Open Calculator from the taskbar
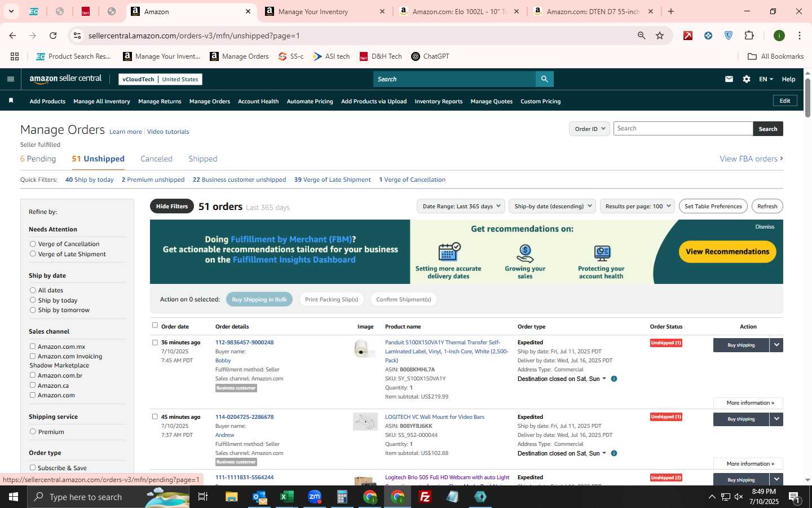812x508 pixels. [x=342, y=497]
